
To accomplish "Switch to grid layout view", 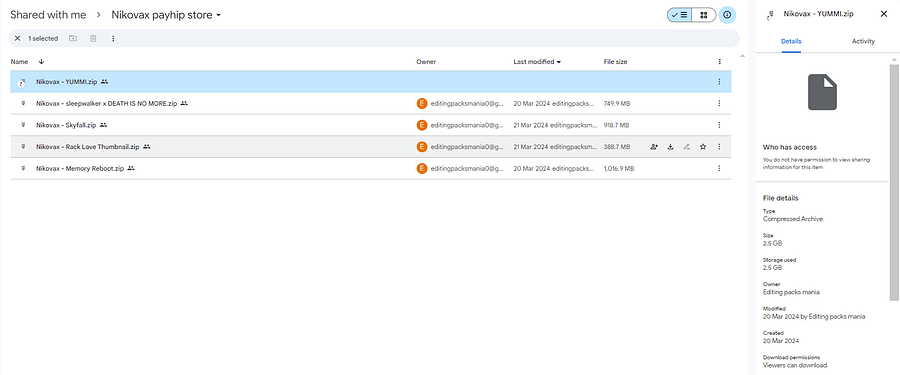I will pyautogui.click(x=704, y=15).
